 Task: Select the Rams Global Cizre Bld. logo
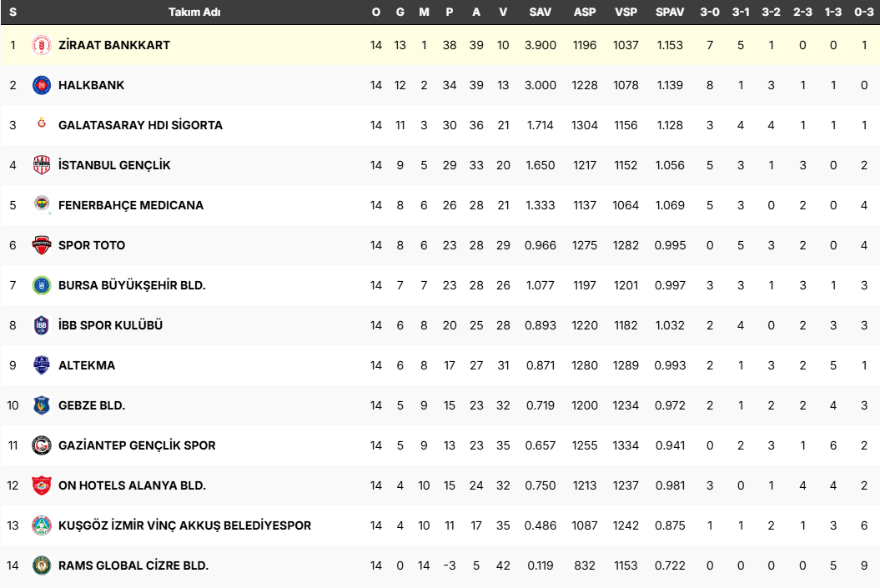(x=41, y=565)
